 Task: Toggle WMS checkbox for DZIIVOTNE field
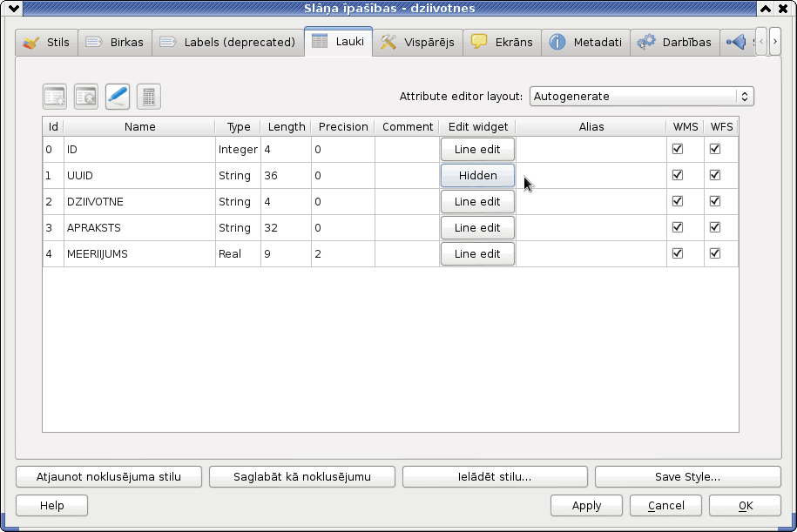[x=678, y=201]
